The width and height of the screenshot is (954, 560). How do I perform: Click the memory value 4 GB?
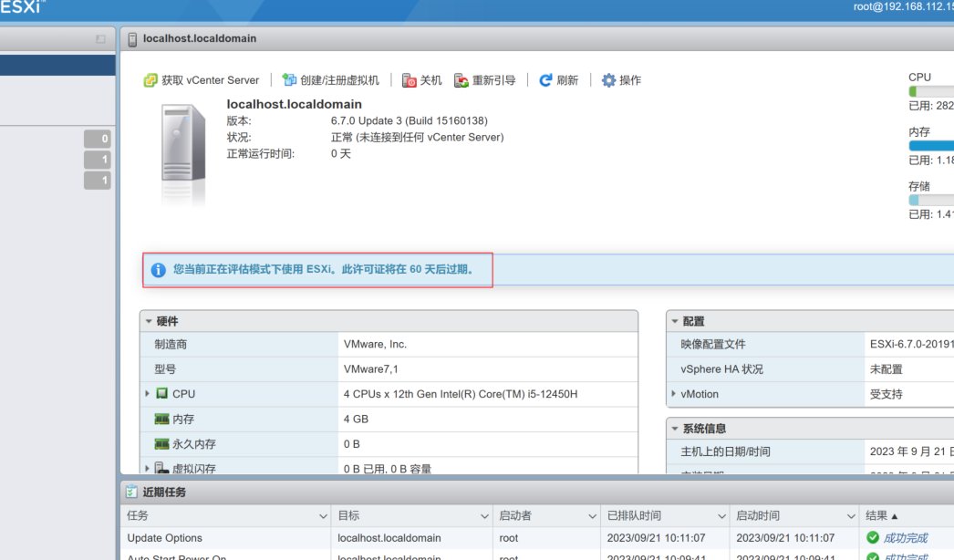(x=356, y=419)
